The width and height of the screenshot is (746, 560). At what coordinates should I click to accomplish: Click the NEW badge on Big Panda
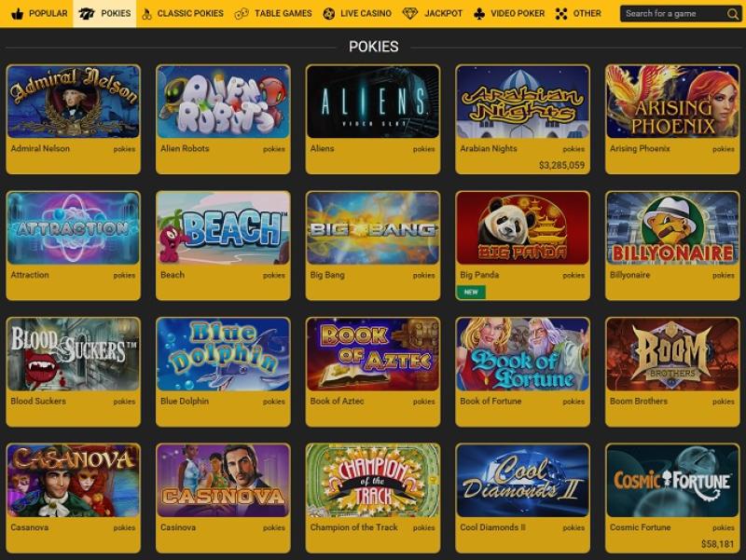[x=471, y=292]
